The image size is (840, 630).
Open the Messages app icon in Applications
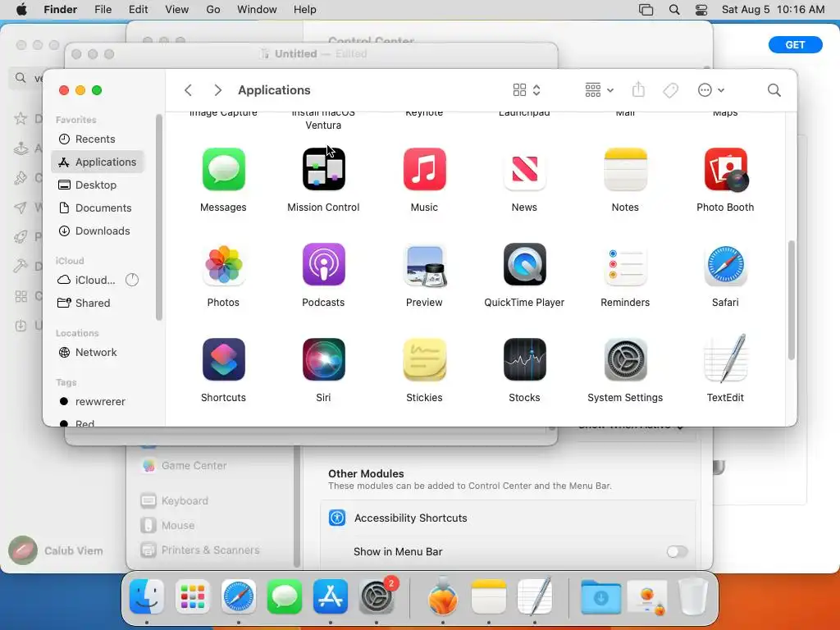(223, 169)
